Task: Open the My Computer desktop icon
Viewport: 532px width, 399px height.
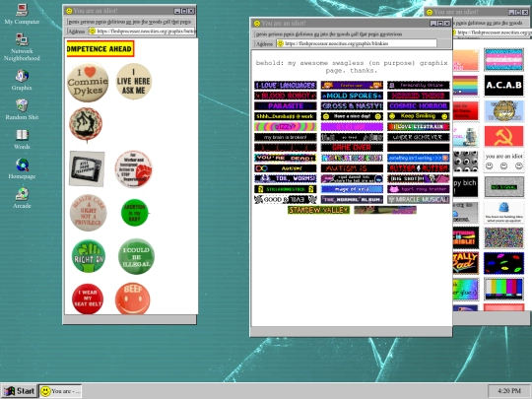Action: click(x=22, y=14)
